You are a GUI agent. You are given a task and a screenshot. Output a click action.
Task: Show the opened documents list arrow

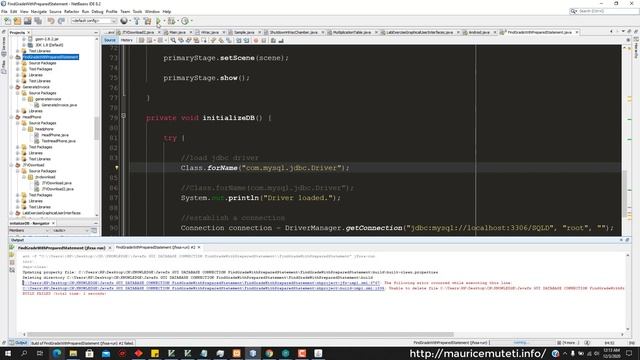[x=623, y=32]
